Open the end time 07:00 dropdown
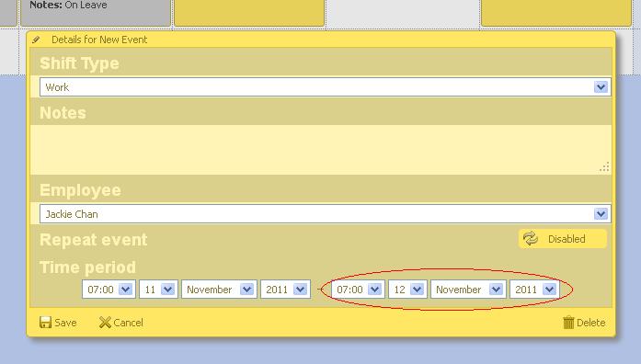Image resolution: width=641 pixels, height=364 pixels. click(x=358, y=290)
